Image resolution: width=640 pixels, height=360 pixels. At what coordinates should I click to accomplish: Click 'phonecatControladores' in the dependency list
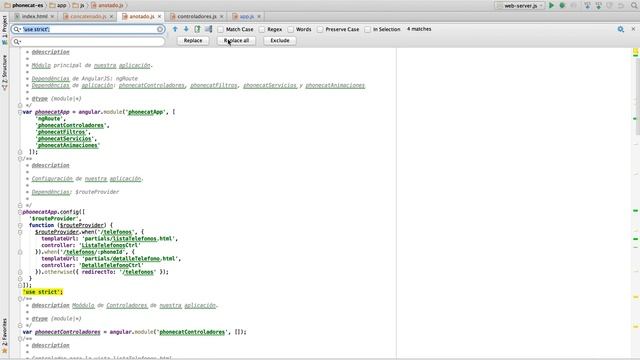[x=71, y=125]
